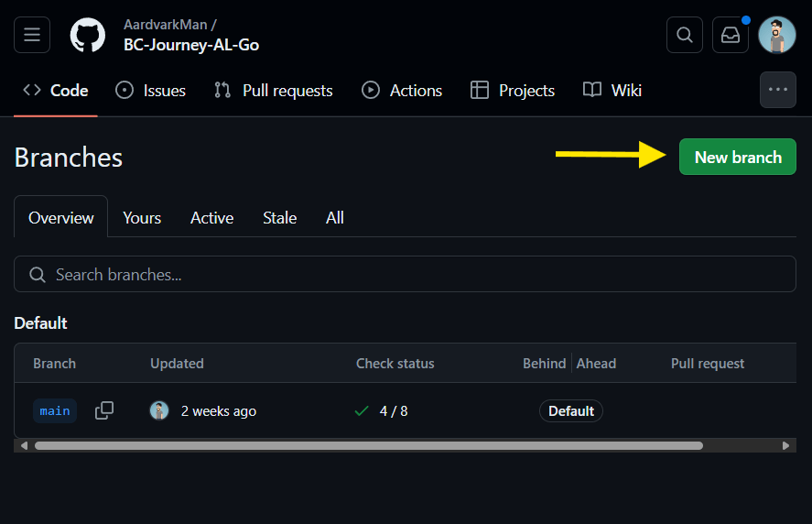The width and height of the screenshot is (812, 524).
Task: Switch to the Actions tab
Action: [x=402, y=91]
